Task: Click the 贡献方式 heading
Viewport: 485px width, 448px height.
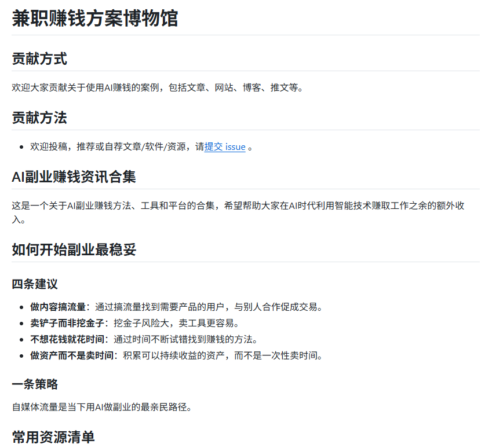Action: [x=39, y=58]
